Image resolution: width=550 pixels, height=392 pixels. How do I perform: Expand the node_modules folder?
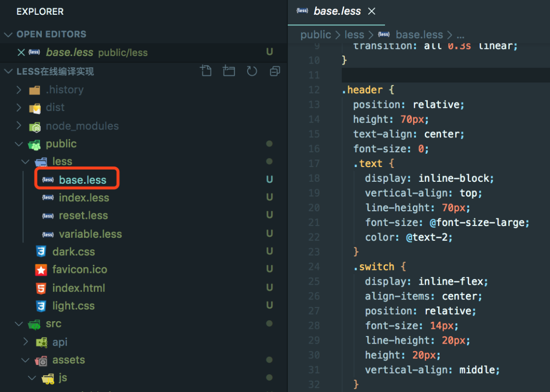pyautogui.click(x=19, y=126)
